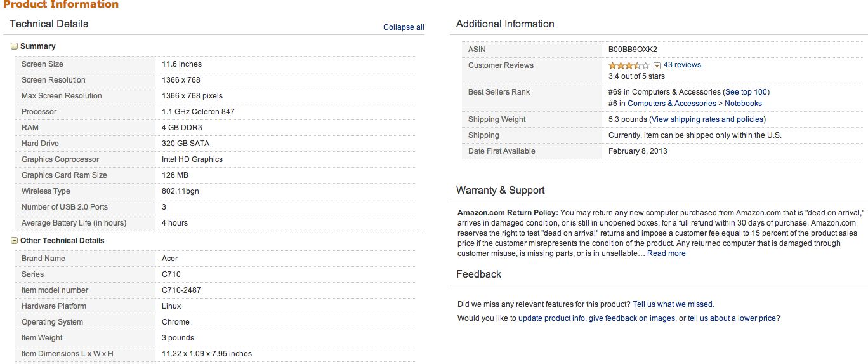Click the Other Technical Details heading
The image size is (868, 364).
point(62,241)
